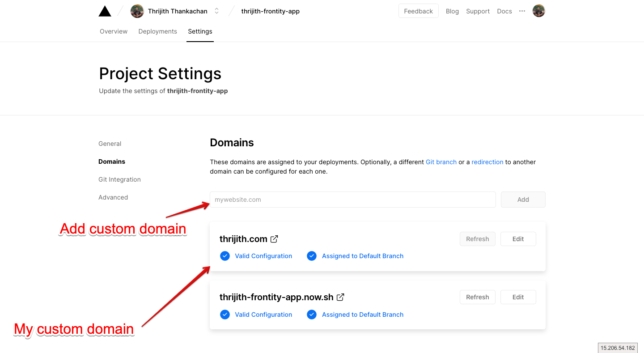Image resolution: width=644 pixels, height=353 pixels.
Task: Open the Docs link
Action: (504, 11)
